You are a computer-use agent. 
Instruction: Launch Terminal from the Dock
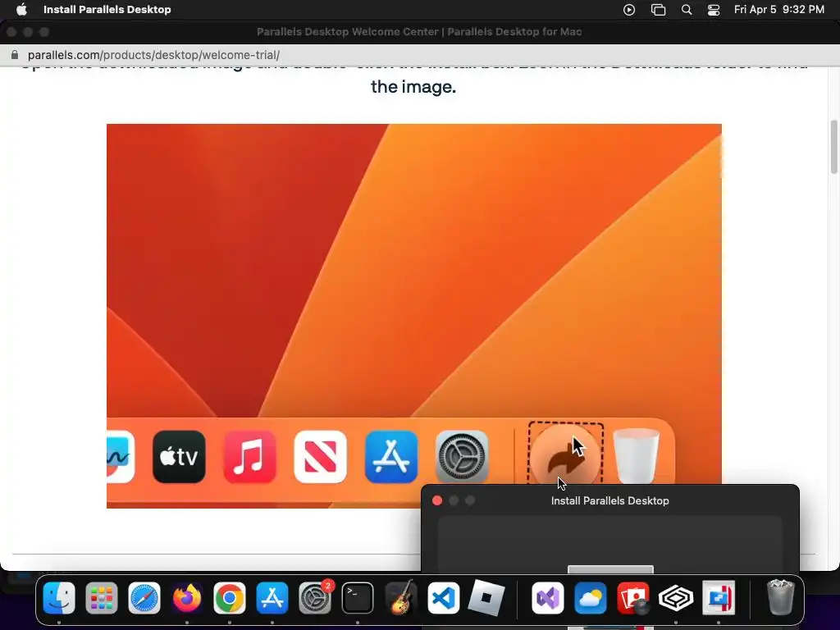(x=358, y=598)
